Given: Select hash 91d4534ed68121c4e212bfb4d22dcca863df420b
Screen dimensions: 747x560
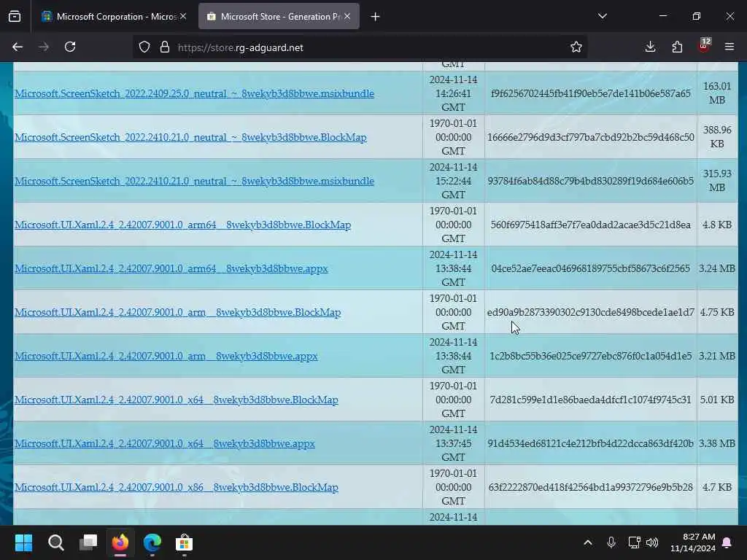Looking at the screenshot, I should 591,444.
